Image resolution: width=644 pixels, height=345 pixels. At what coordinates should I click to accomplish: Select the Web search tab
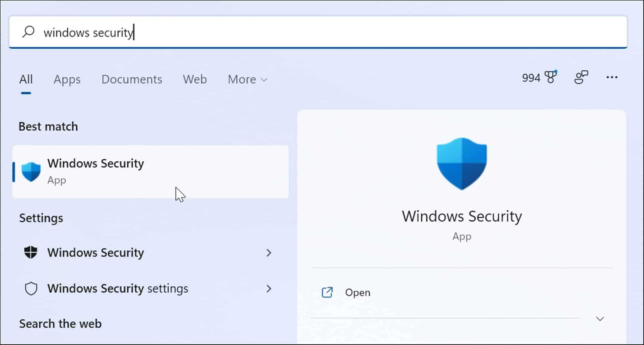coord(194,79)
